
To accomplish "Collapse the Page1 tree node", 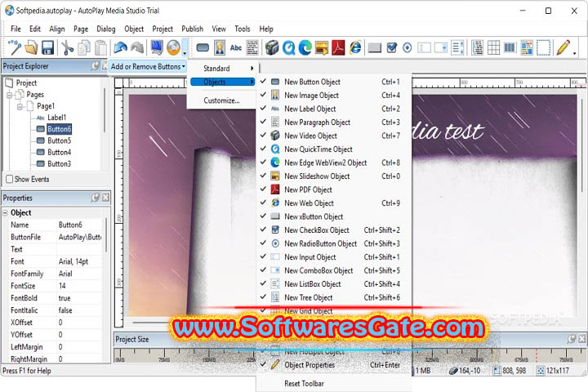I will [20, 107].
